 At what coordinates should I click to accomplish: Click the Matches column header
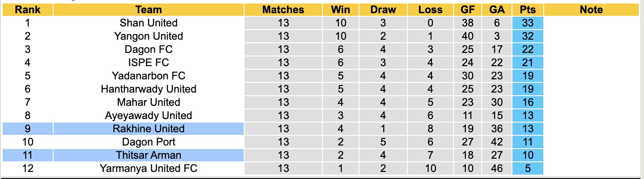coord(283,10)
